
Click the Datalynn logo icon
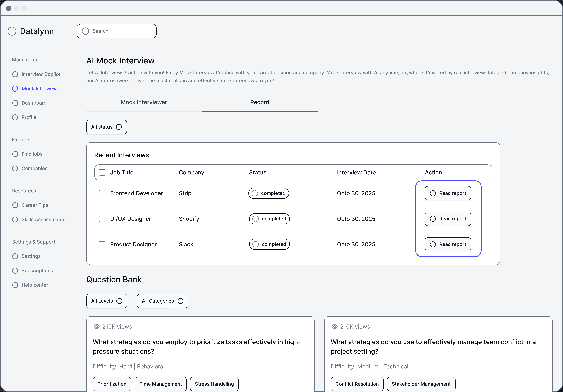click(x=12, y=31)
